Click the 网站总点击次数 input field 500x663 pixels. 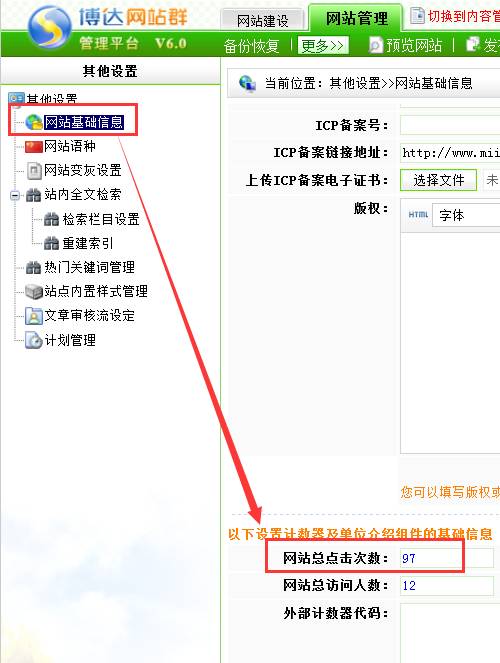coord(446,558)
